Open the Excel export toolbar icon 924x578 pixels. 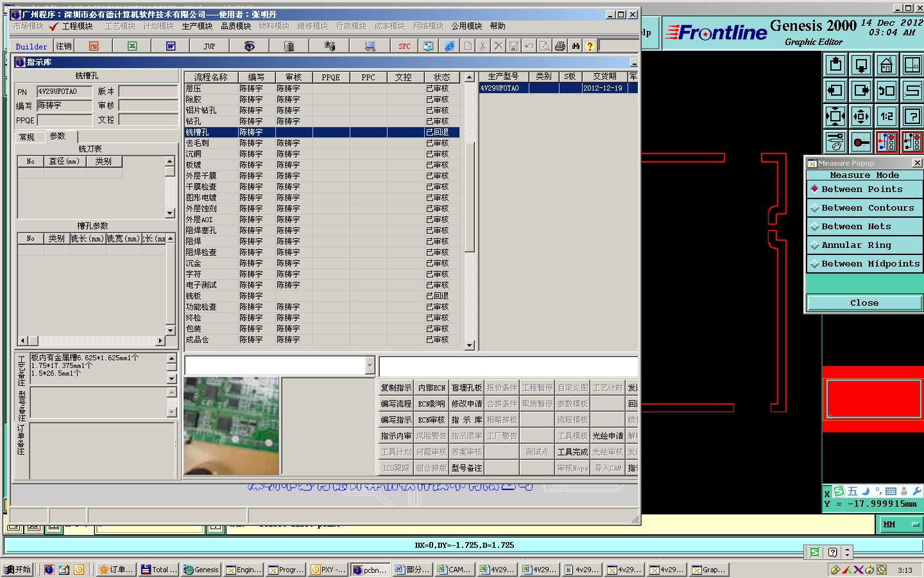coord(132,46)
